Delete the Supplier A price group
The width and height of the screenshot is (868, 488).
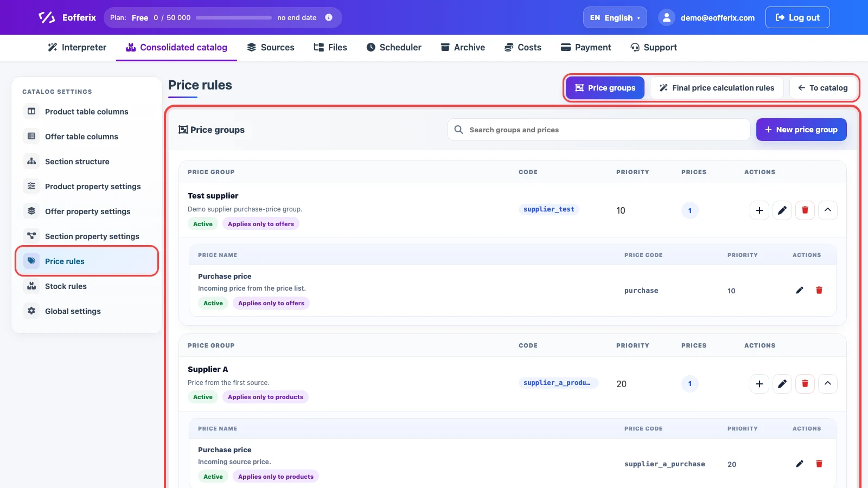coord(805,384)
